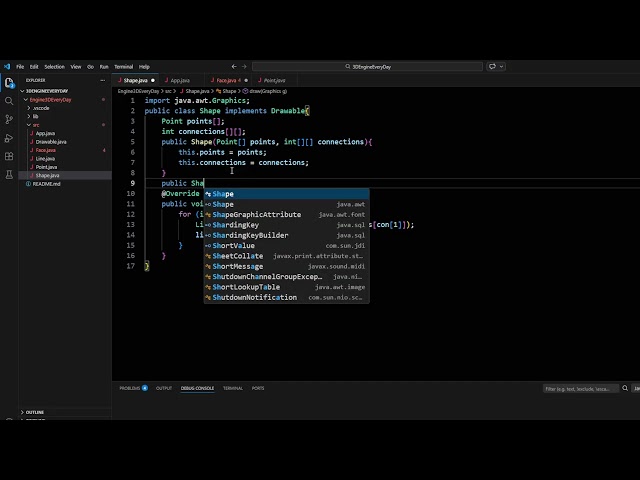Select the ShortMessage suggestion

287,267
